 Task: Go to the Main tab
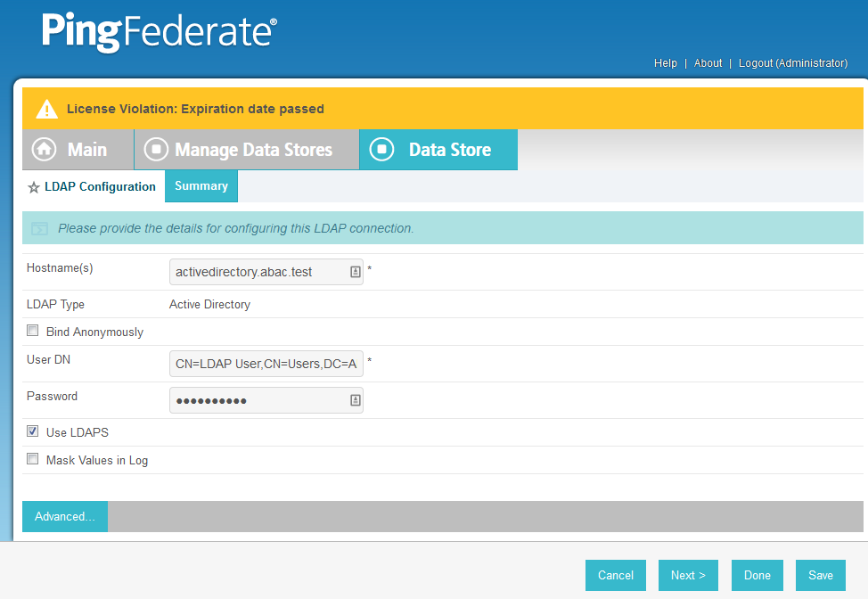[x=78, y=150]
